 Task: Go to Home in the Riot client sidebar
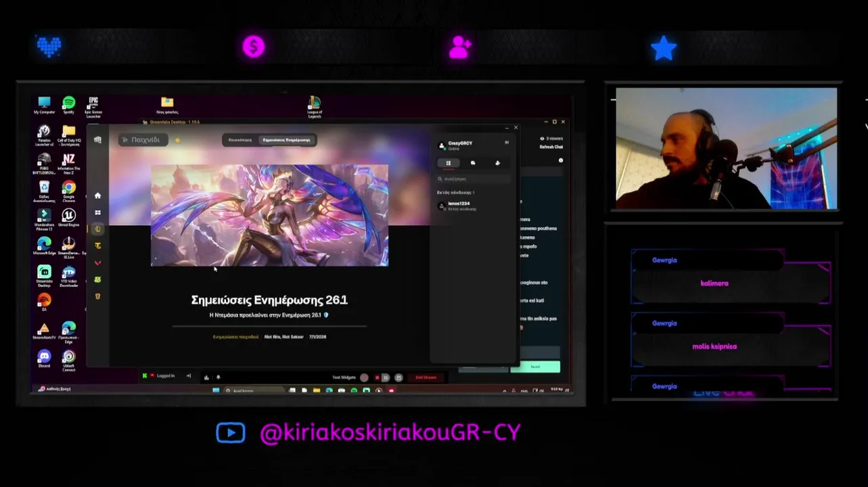(x=97, y=195)
